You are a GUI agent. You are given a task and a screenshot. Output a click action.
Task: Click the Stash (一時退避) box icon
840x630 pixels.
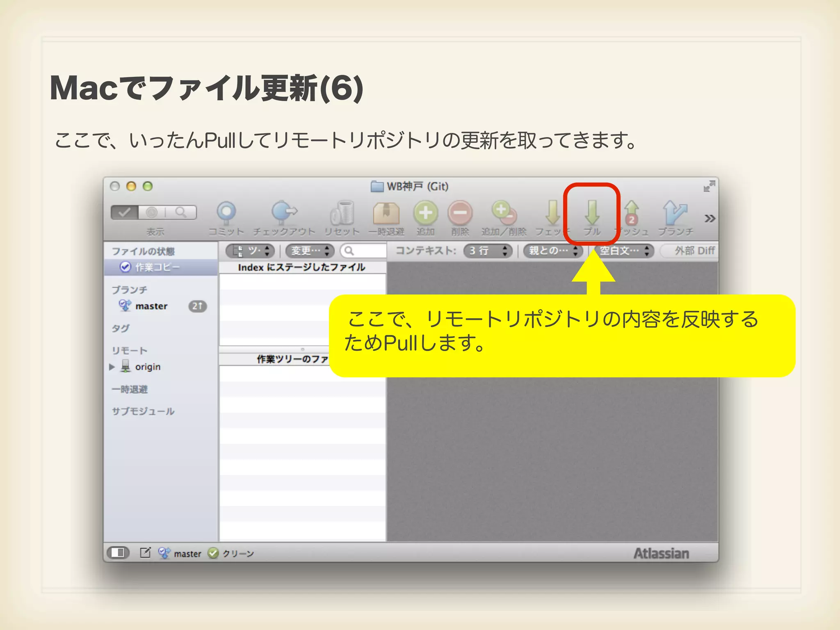point(386,213)
